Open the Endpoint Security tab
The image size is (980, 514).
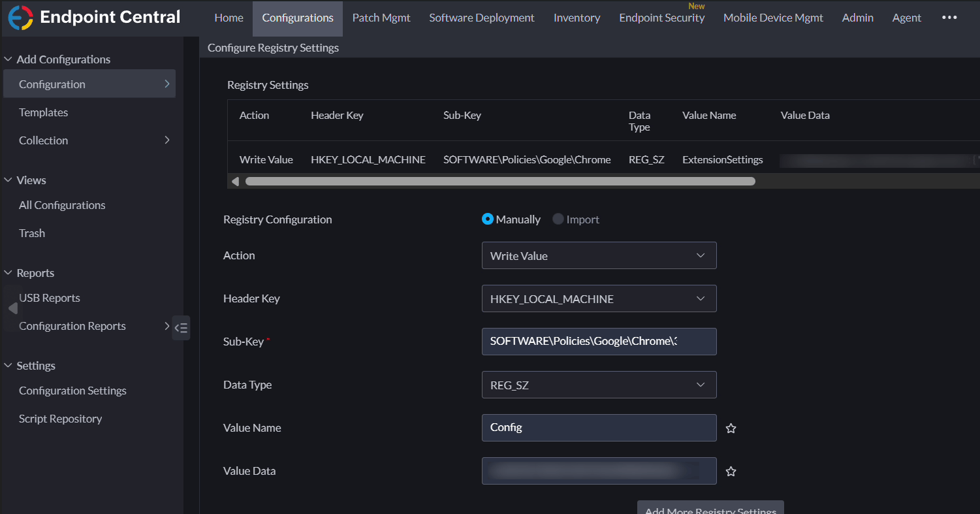(662, 18)
